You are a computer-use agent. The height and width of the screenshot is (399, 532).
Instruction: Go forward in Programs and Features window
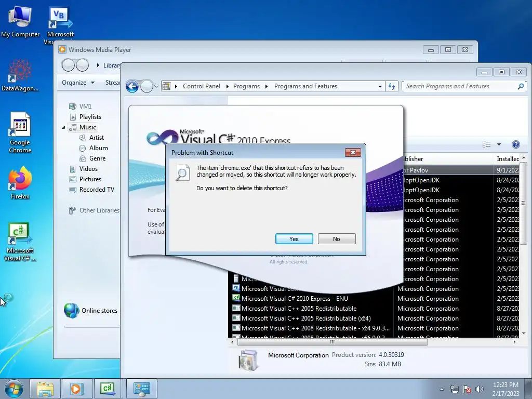click(x=147, y=87)
